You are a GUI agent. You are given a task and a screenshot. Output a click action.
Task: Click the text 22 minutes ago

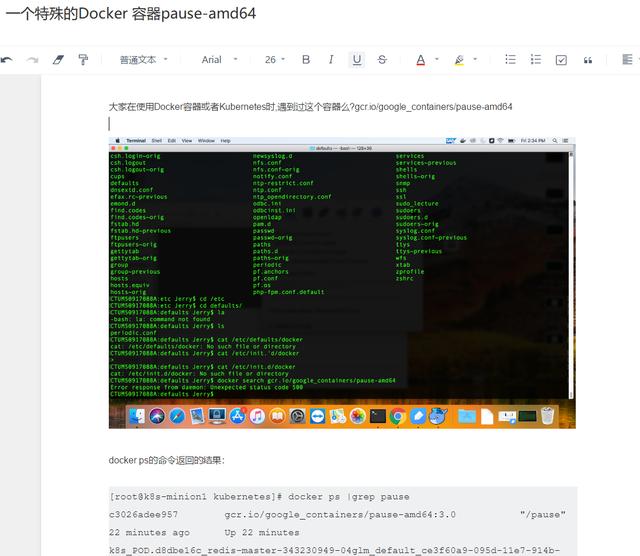(149, 533)
